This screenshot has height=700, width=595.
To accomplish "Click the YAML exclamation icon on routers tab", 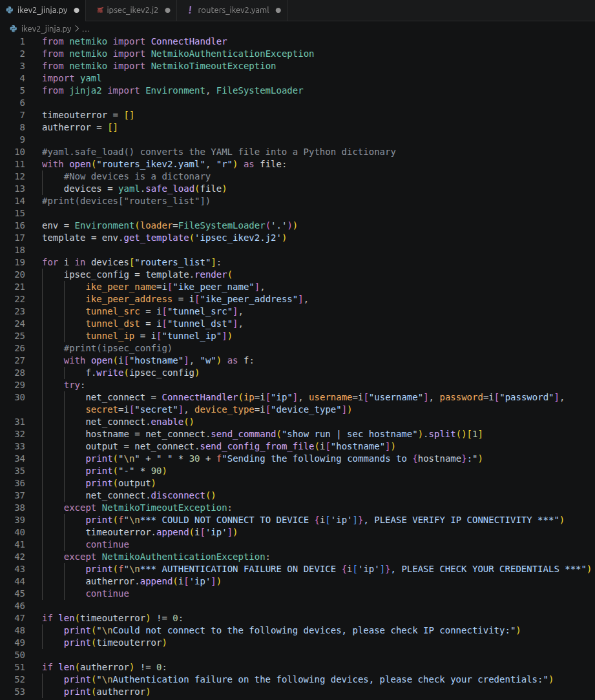I will (x=190, y=10).
